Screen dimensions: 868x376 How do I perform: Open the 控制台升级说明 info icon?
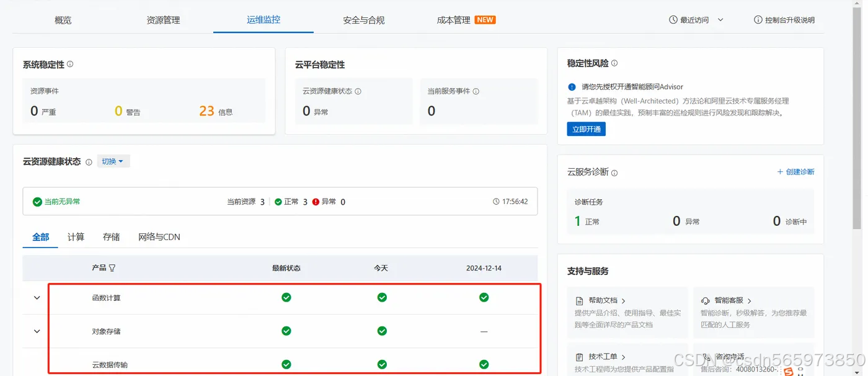click(757, 19)
